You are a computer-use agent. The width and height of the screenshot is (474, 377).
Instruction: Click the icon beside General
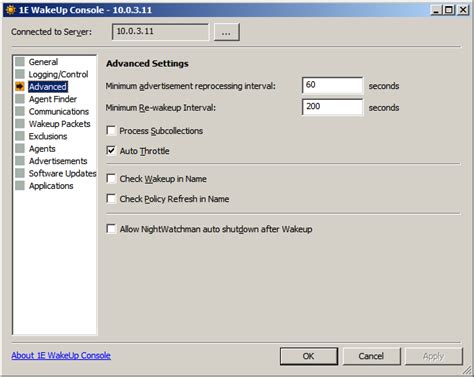click(20, 62)
